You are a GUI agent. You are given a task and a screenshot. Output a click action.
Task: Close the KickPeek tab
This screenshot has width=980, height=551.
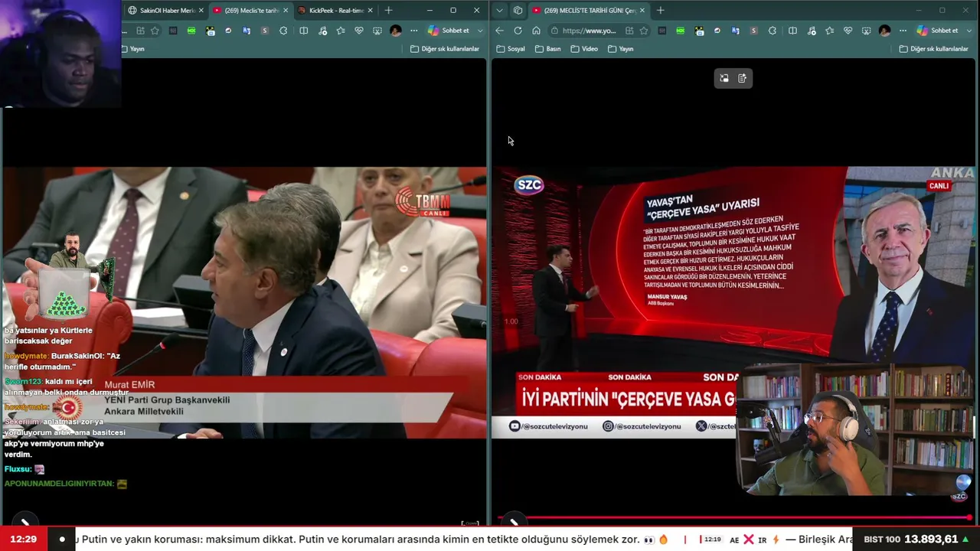[371, 11]
